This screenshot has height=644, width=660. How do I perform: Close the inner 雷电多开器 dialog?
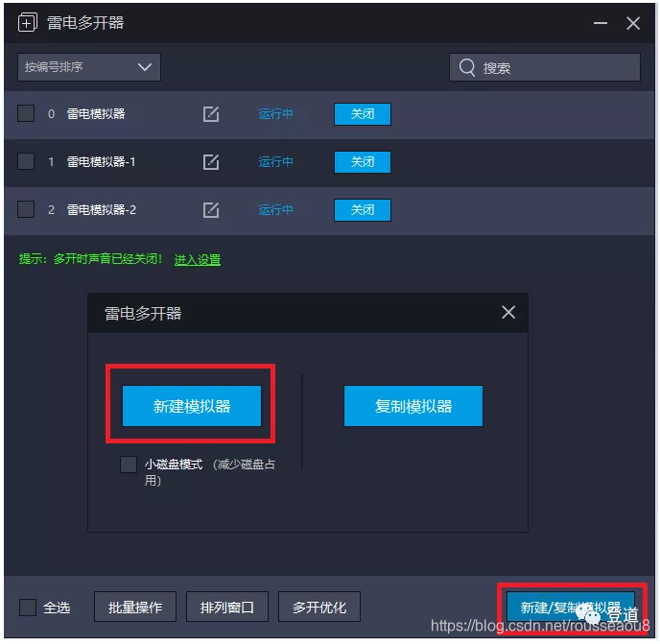[508, 313]
